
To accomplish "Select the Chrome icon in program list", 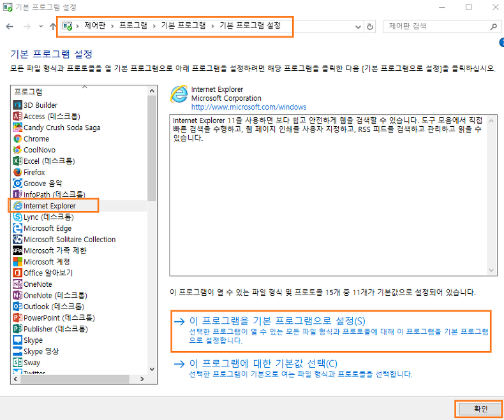I will click(17, 139).
